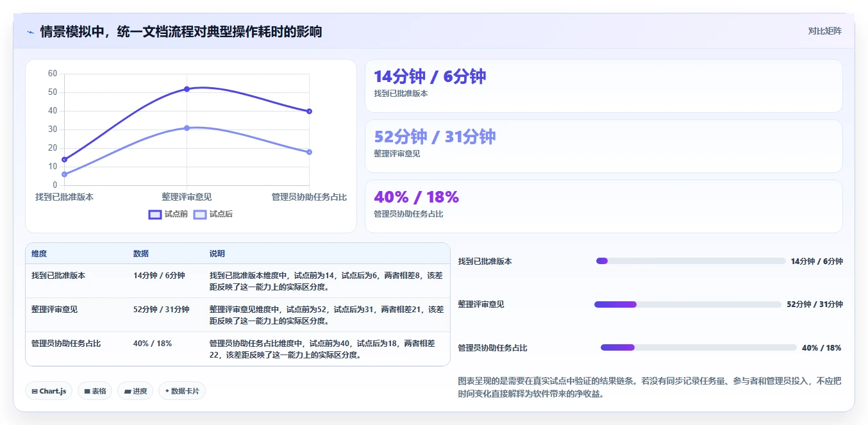
Task: Click x-axis label 找到已批准版本 on chart
Action: pos(64,197)
